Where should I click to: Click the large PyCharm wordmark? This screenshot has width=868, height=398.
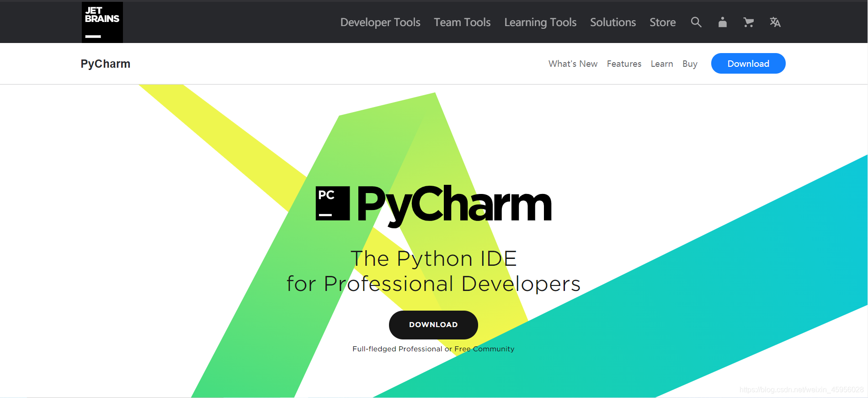click(454, 206)
